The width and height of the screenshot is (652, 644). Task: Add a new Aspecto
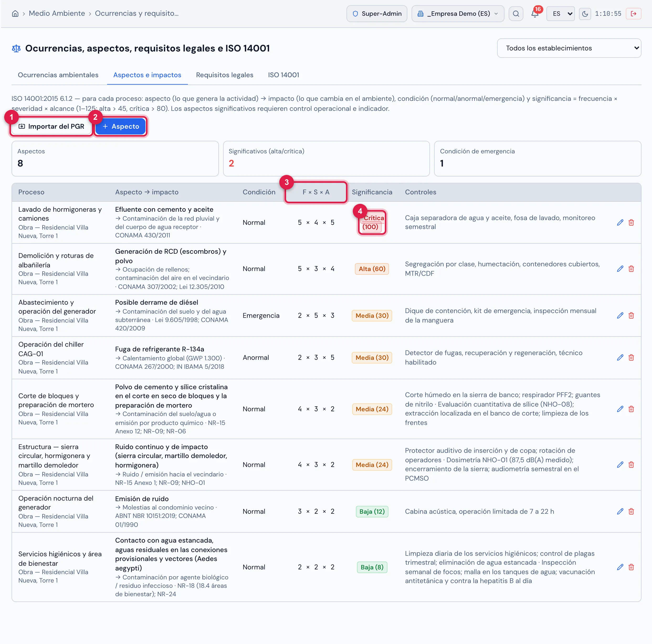tap(120, 126)
